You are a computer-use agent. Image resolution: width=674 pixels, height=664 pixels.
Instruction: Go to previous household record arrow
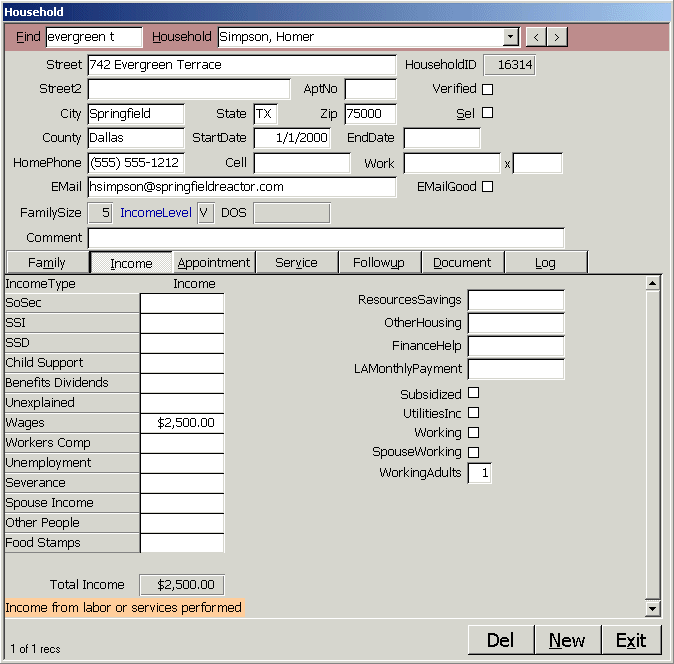[x=536, y=37]
